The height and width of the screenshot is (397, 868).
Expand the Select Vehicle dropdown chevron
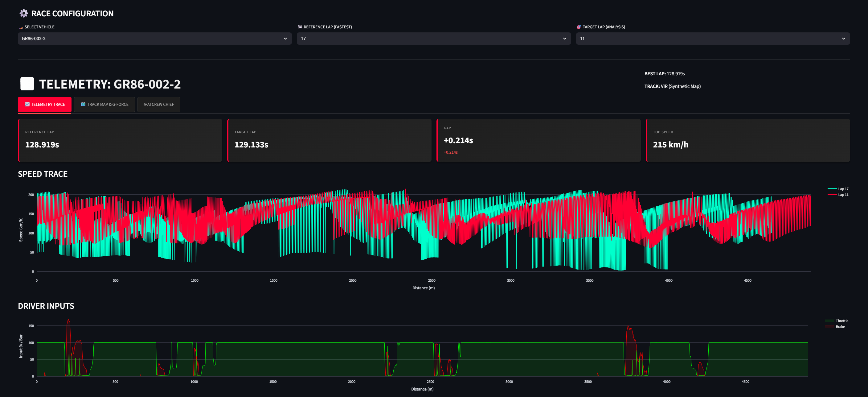coord(285,39)
